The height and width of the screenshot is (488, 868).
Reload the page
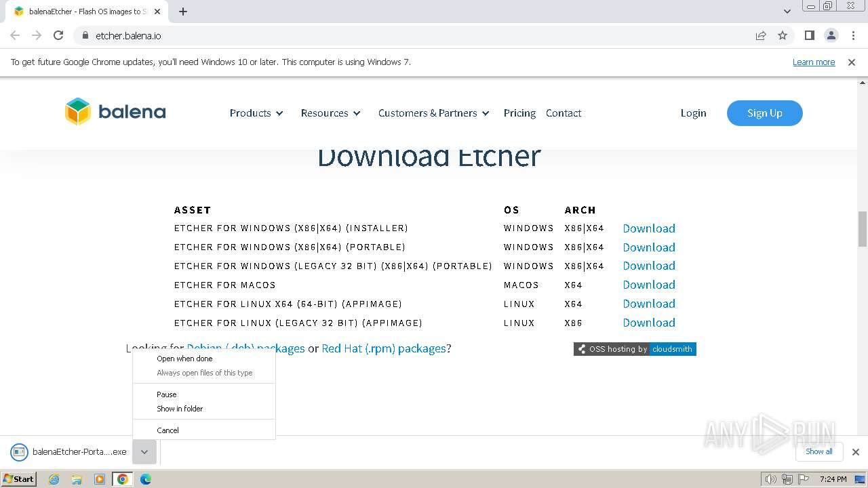pos(58,35)
